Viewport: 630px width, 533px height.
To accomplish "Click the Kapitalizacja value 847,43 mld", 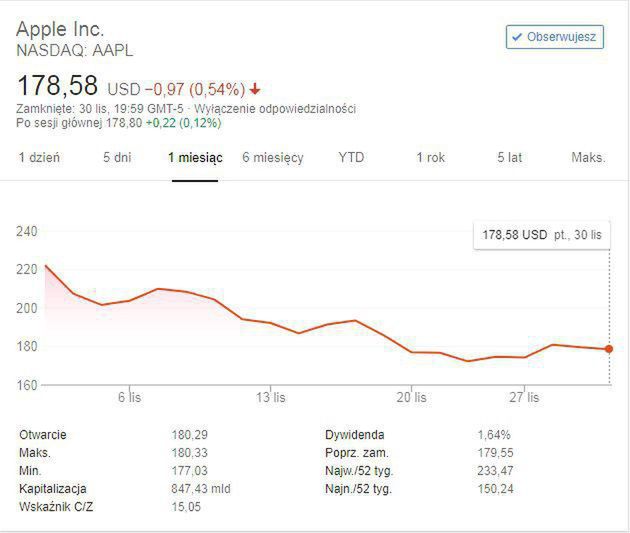I will pos(203,489).
